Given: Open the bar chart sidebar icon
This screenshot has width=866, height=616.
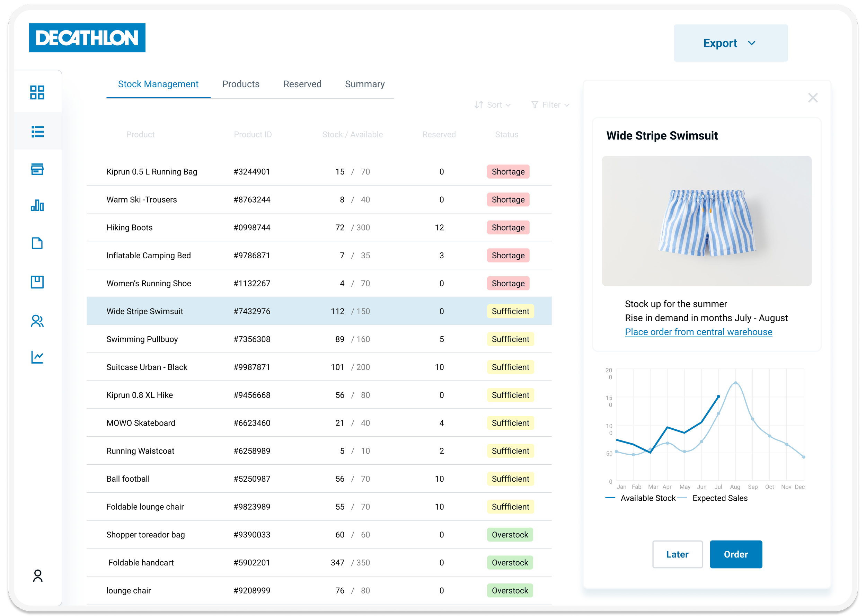Looking at the screenshot, I should pyautogui.click(x=37, y=205).
